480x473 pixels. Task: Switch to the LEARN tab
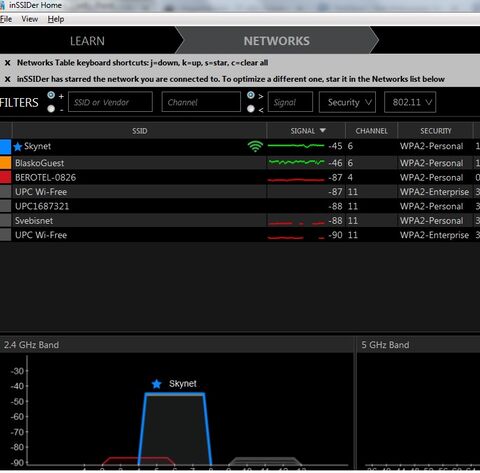[87, 41]
